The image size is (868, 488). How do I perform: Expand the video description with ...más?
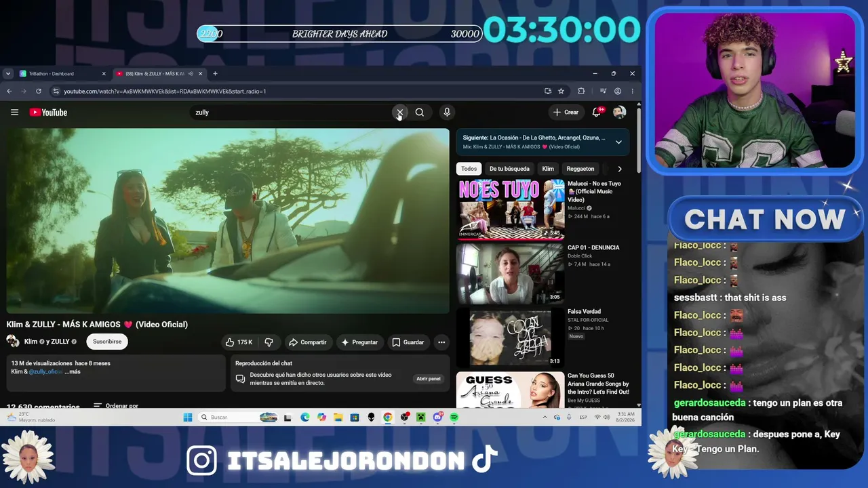73,371
